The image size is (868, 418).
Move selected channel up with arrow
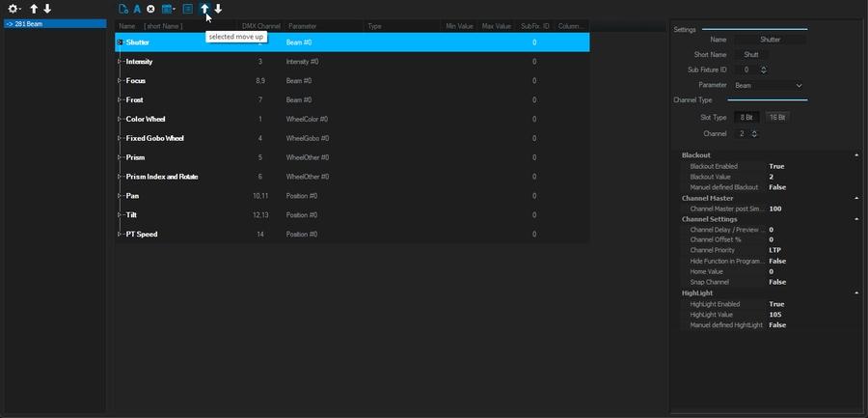pos(204,9)
